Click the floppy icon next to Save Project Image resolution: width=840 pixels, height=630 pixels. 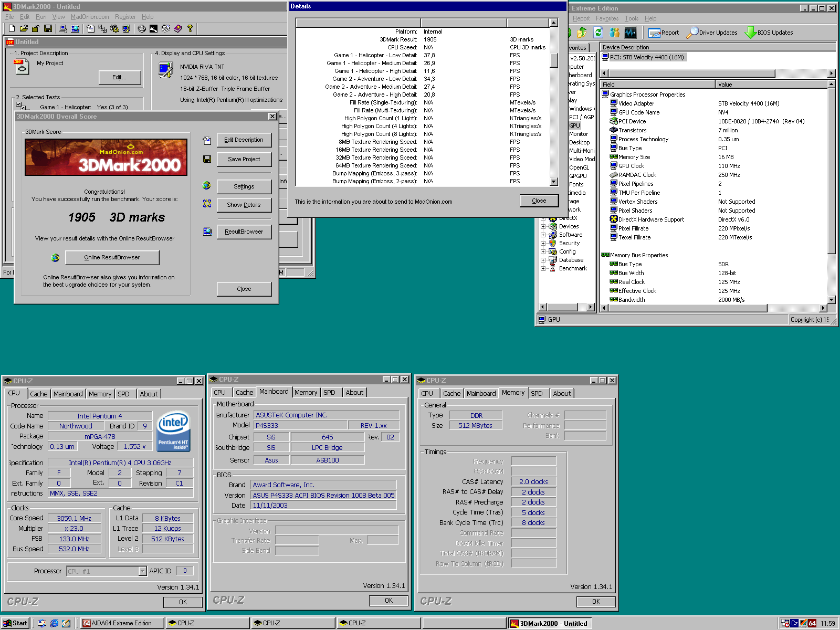pos(207,159)
